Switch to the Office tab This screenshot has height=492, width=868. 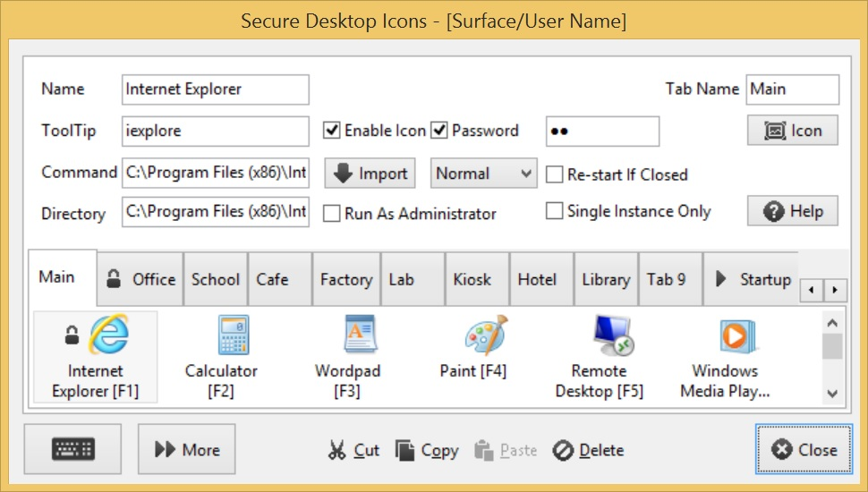(141, 279)
